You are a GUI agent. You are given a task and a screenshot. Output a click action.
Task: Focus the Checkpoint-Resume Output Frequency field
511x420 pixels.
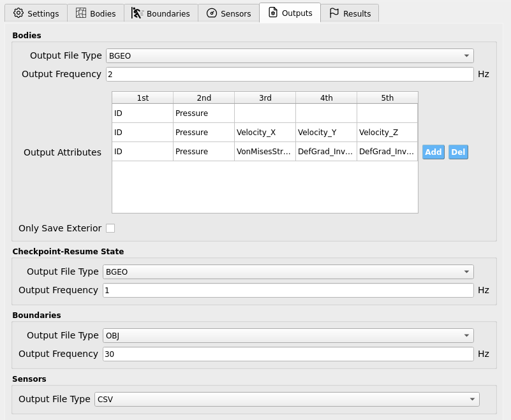tap(288, 290)
